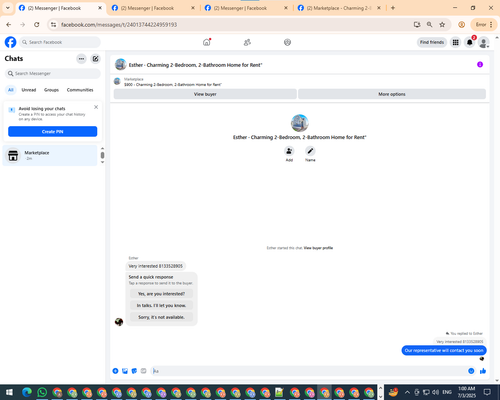
Task: Open conversation info purple icon
Action: (480, 64)
